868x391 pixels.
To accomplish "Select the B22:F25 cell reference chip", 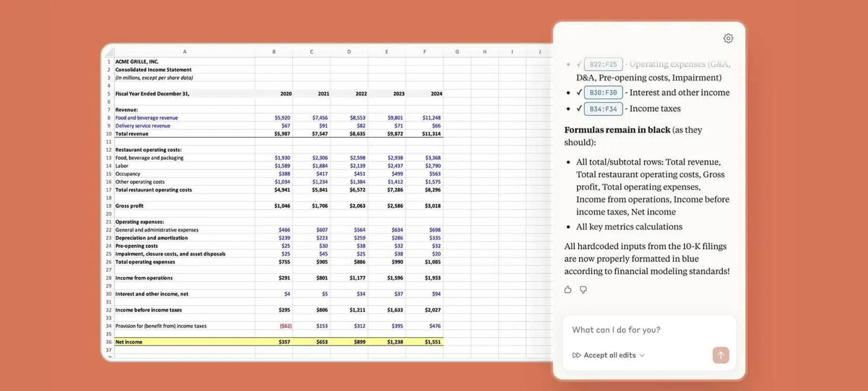I will [603, 64].
